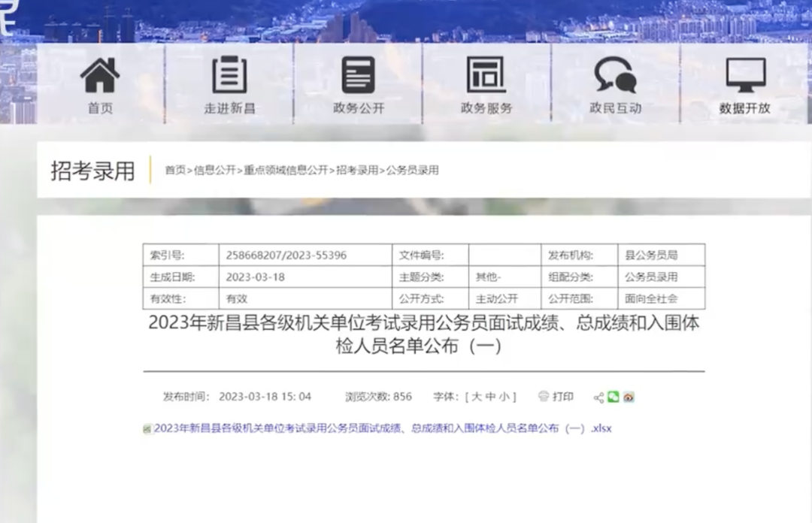
Task: Click the xlsx attachment file icon
Action: point(147,429)
